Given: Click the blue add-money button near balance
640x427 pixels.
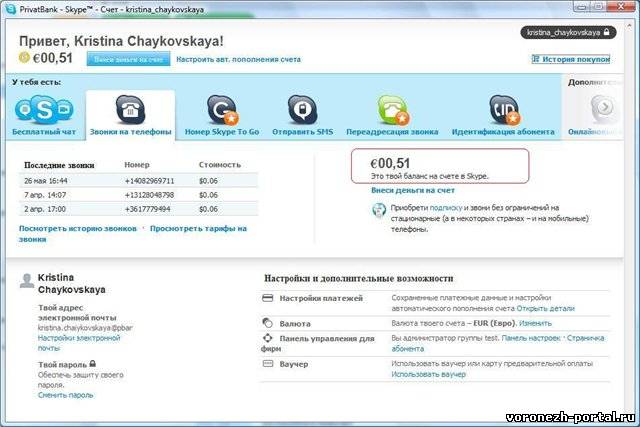Looking at the screenshot, I should pos(128,59).
